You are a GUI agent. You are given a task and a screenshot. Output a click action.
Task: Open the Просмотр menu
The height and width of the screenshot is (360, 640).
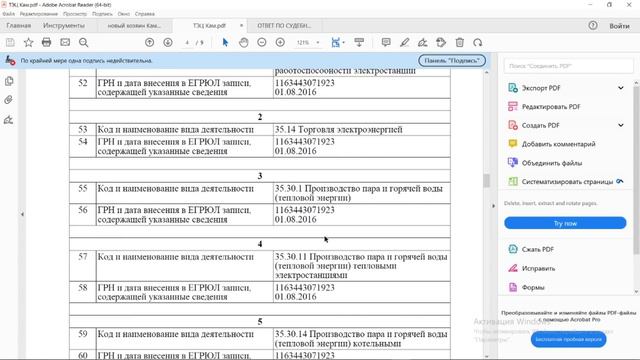(x=75, y=14)
